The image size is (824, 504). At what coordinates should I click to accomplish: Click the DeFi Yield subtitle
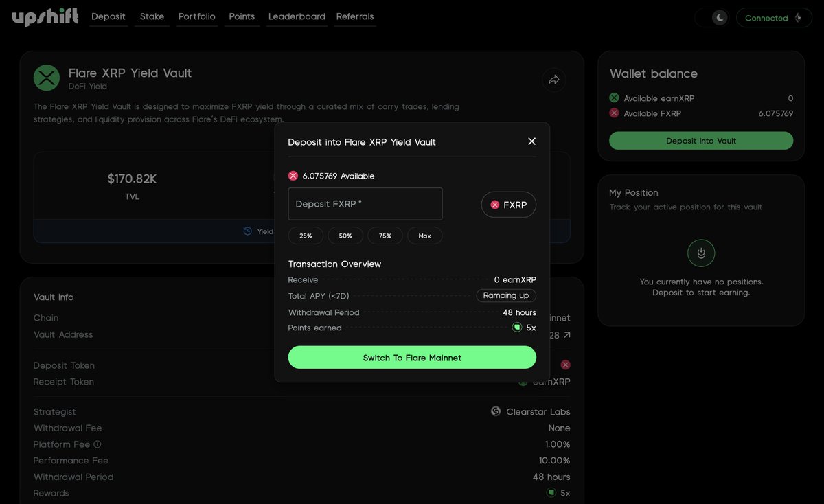[88, 87]
